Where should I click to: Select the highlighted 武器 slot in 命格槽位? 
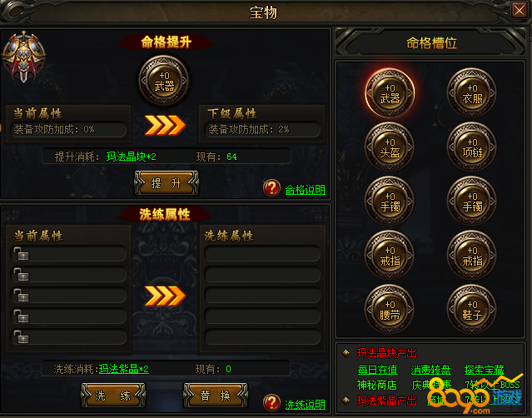tap(390, 93)
